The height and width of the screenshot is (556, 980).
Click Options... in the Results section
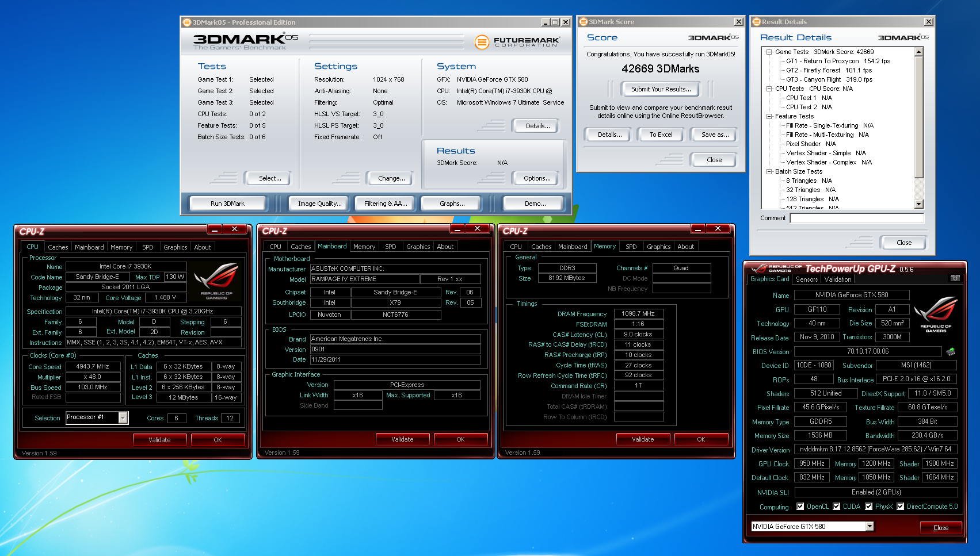[537, 178]
